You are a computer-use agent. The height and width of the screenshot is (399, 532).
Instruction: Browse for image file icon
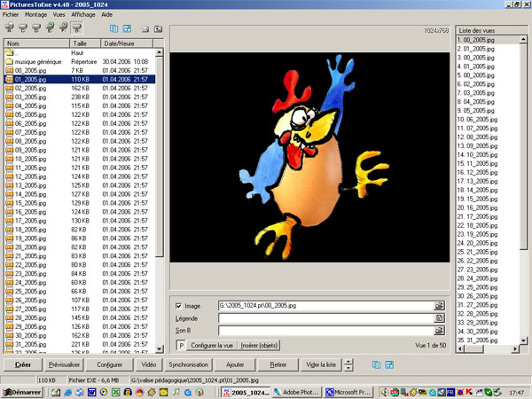(439, 306)
